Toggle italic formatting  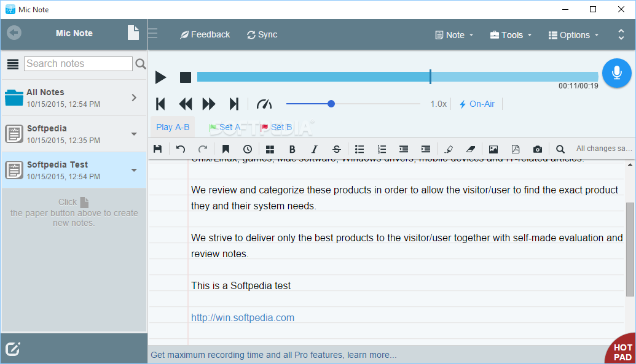click(315, 149)
